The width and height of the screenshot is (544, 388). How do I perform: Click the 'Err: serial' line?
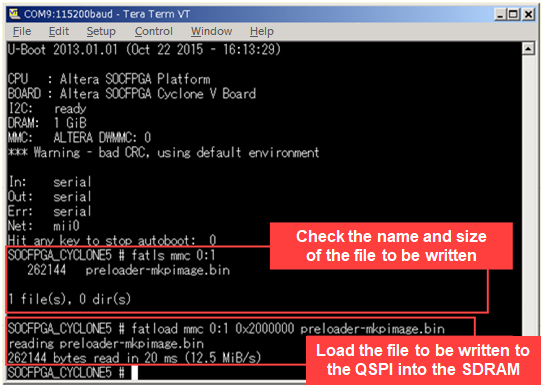pyautogui.click(x=50, y=211)
